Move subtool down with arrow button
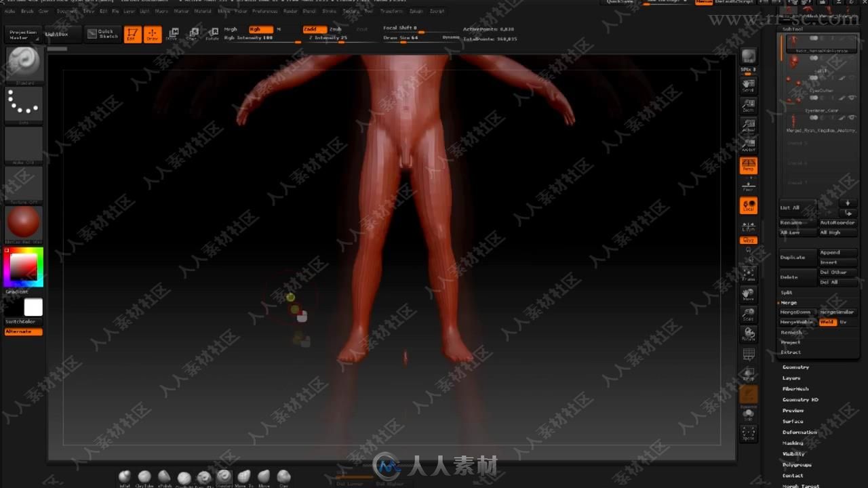Image resolution: width=868 pixels, height=488 pixels. 848,212
